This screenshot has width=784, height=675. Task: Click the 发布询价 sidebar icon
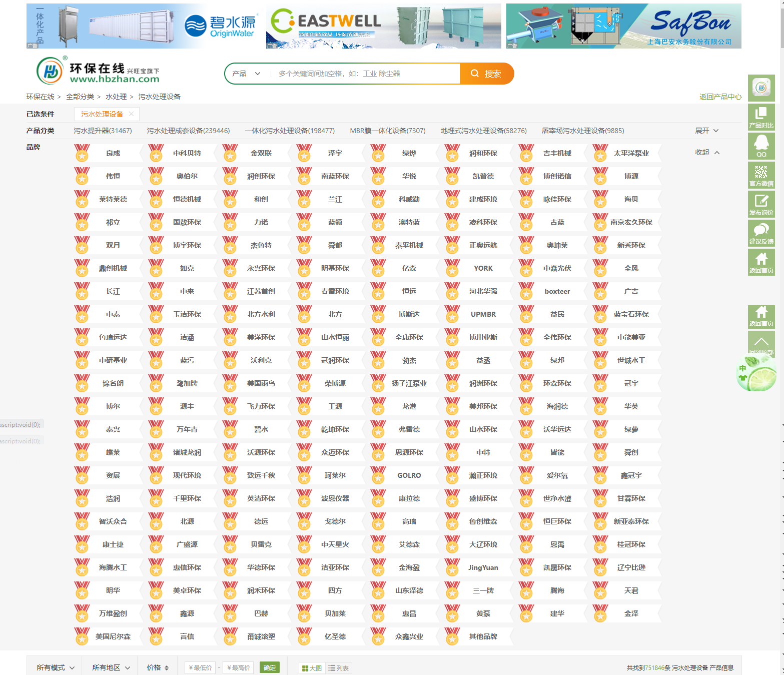coord(761,204)
